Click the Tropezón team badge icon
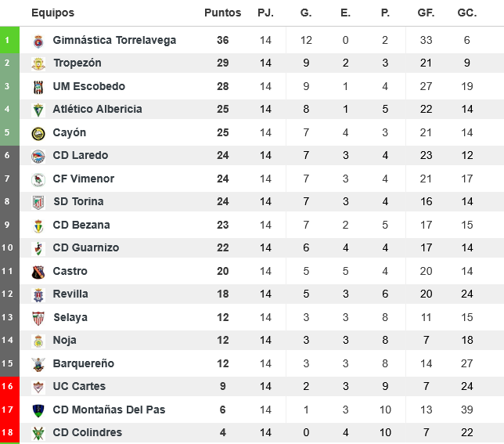504x444 pixels. (x=38, y=63)
